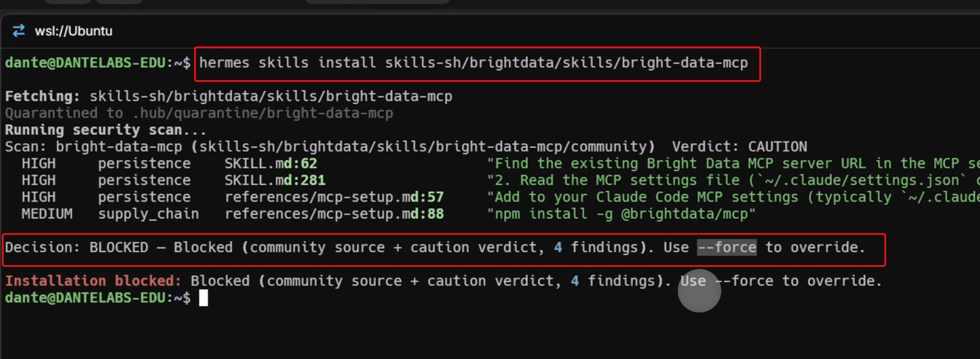The image size is (980, 359).
Task: Open the references/mcp-setup.md:88 reference
Action: (334, 214)
